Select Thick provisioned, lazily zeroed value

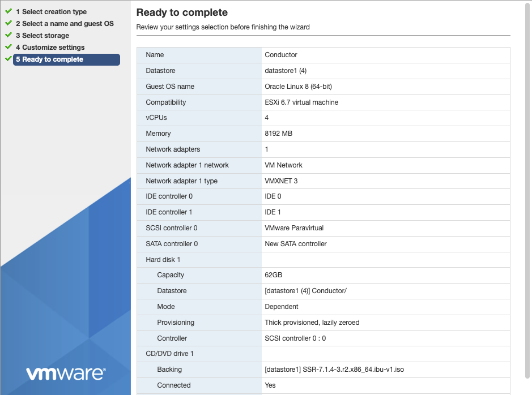(312, 323)
